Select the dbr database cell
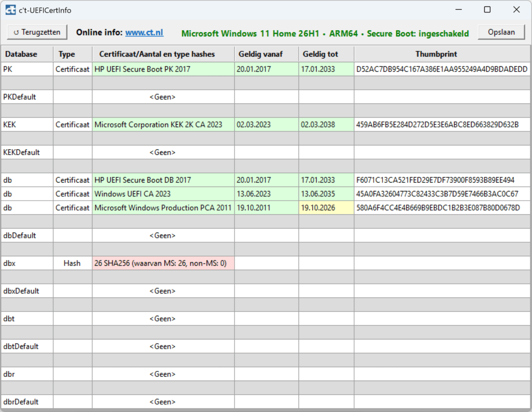 click(x=27, y=374)
